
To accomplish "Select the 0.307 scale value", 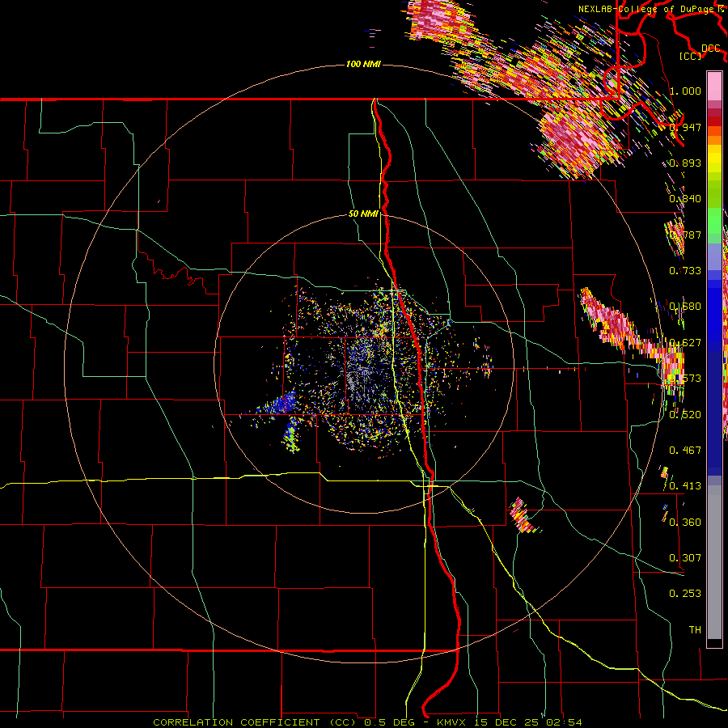I will pyautogui.click(x=685, y=558).
